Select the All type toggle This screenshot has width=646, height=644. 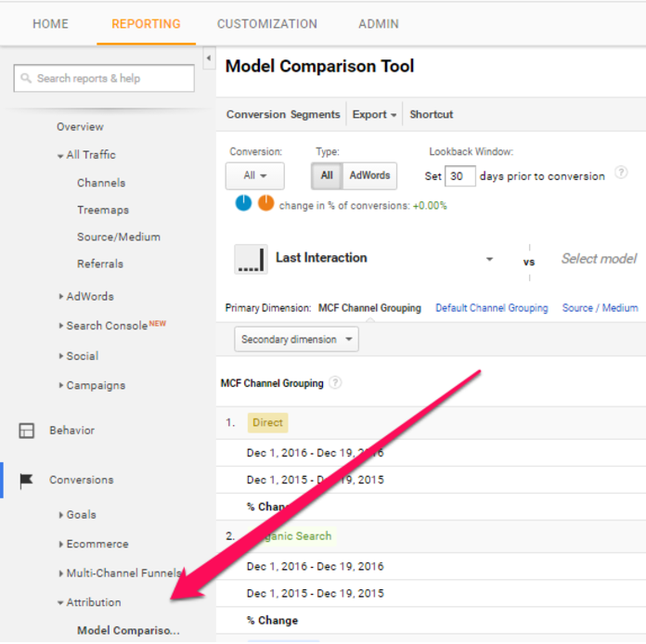tap(327, 176)
